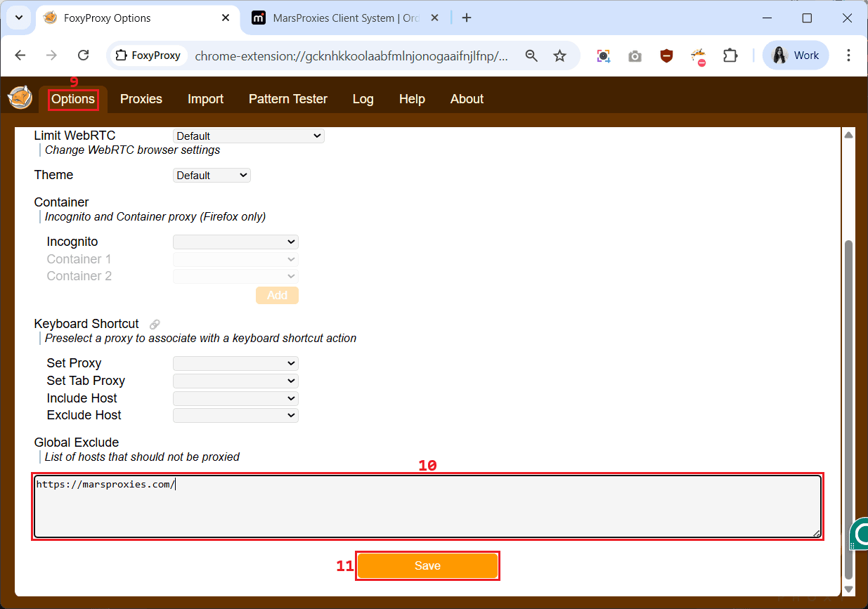Open the Theme dropdown
868x609 pixels.
(212, 176)
